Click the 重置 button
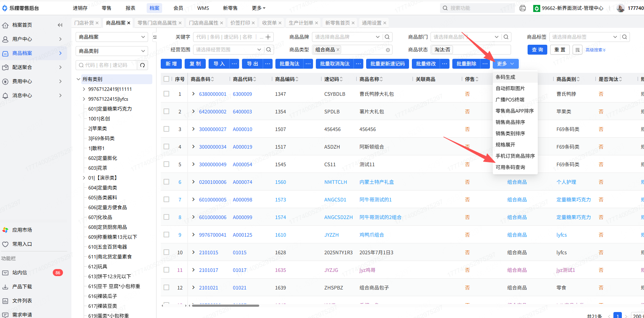This screenshot has width=644, height=318. click(x=560, y=50)
